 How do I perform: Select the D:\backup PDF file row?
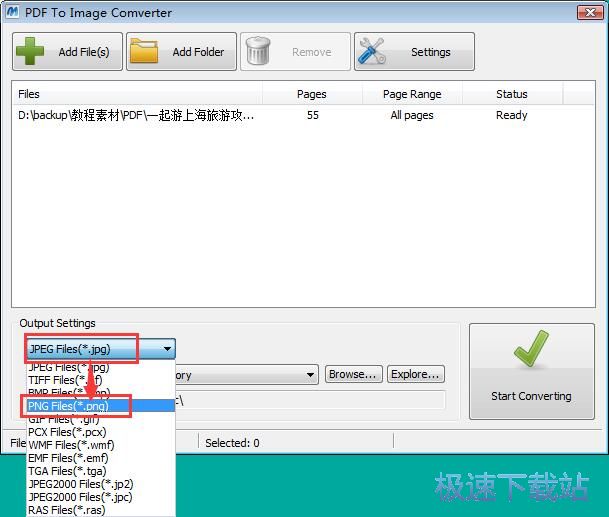303,115
